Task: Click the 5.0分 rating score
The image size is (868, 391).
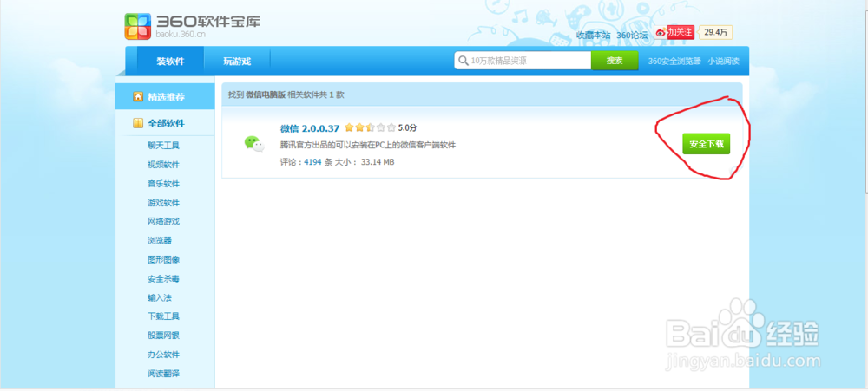Action: (407, 127)
